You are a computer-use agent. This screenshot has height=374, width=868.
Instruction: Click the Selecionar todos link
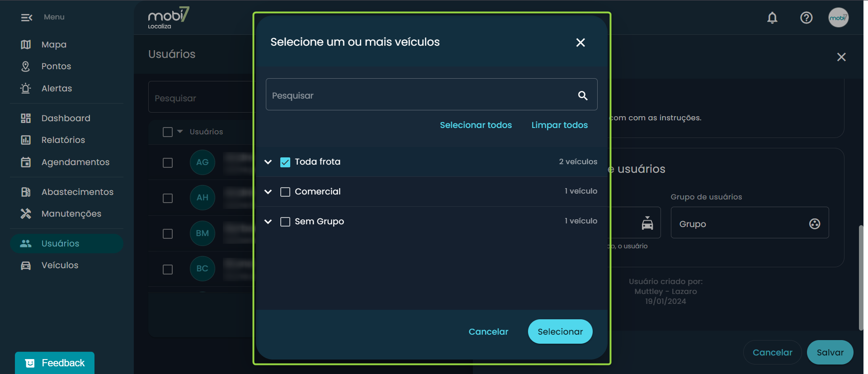pos(476,125)
